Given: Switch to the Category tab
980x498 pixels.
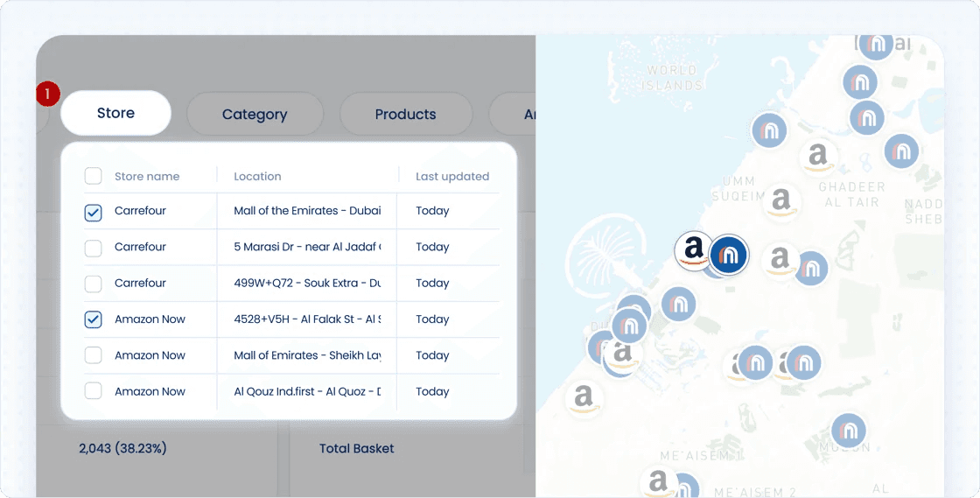Looking at the screenshot, I should (255, 115).
